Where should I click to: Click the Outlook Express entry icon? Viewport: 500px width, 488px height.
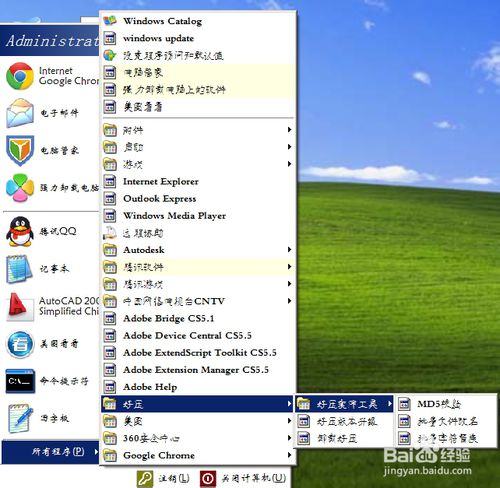click(x=110, y=199)
